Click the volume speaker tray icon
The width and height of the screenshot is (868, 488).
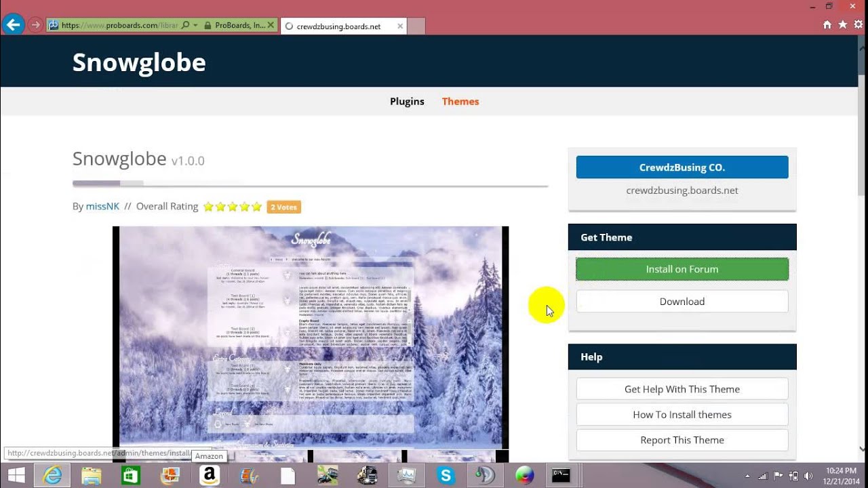click(x=808, y=476)
